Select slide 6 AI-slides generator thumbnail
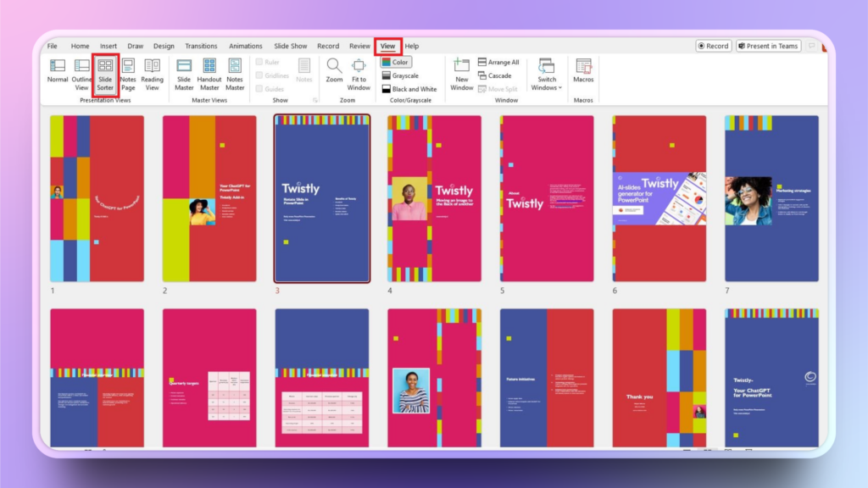 coord(659,198)
